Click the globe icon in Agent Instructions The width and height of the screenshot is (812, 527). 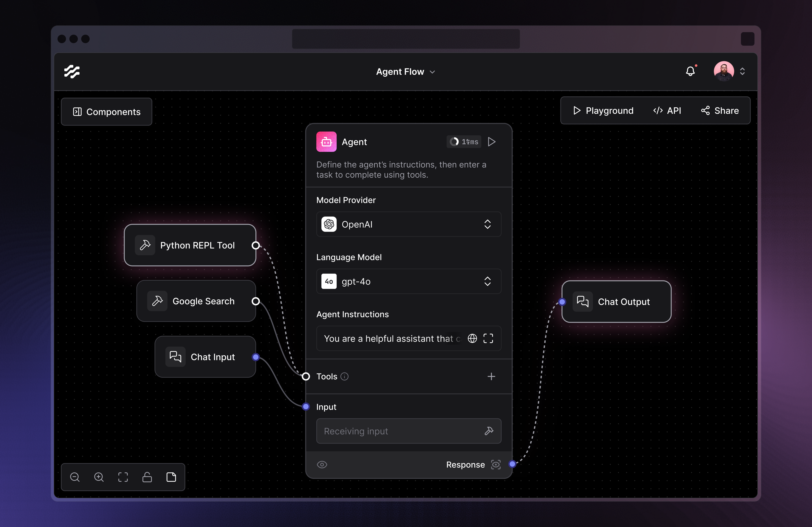(x=472, y=338)
